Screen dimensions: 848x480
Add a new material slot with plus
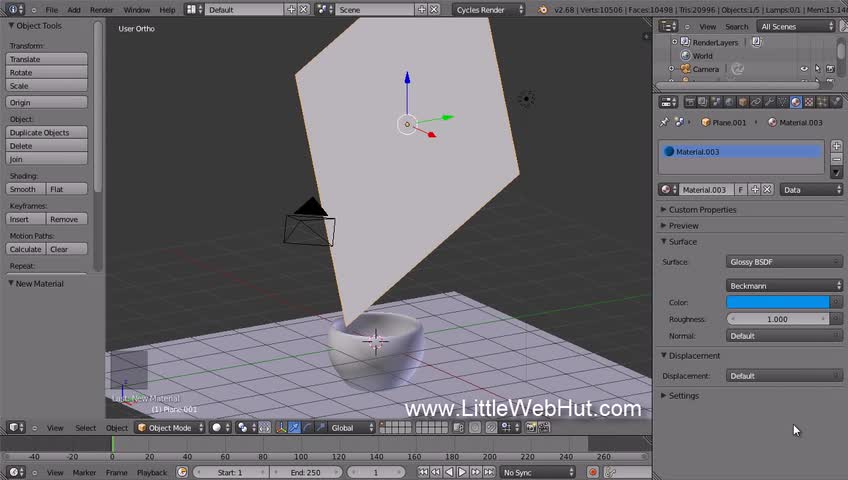coord(836,146)
